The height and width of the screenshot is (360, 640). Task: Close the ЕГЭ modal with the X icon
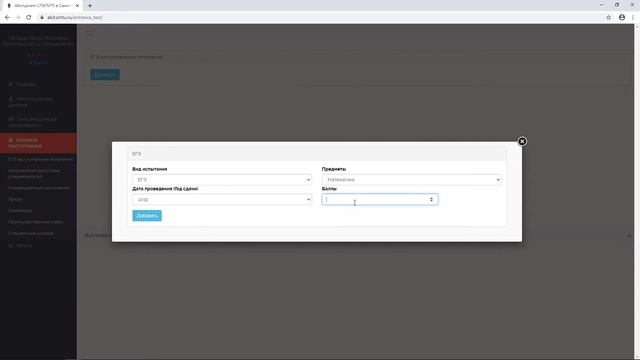click(x=522, y=141)
